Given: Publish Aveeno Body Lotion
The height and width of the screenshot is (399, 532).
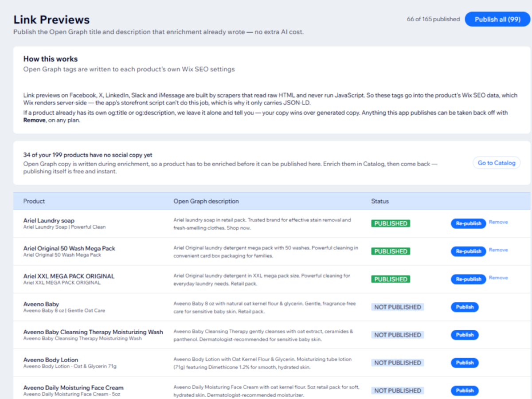Looking at the screenshot, I should coord(465,363).
